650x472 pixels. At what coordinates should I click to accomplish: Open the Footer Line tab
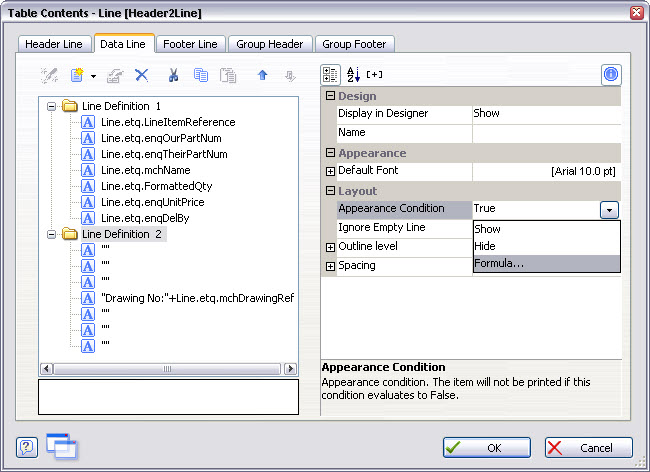190,44
